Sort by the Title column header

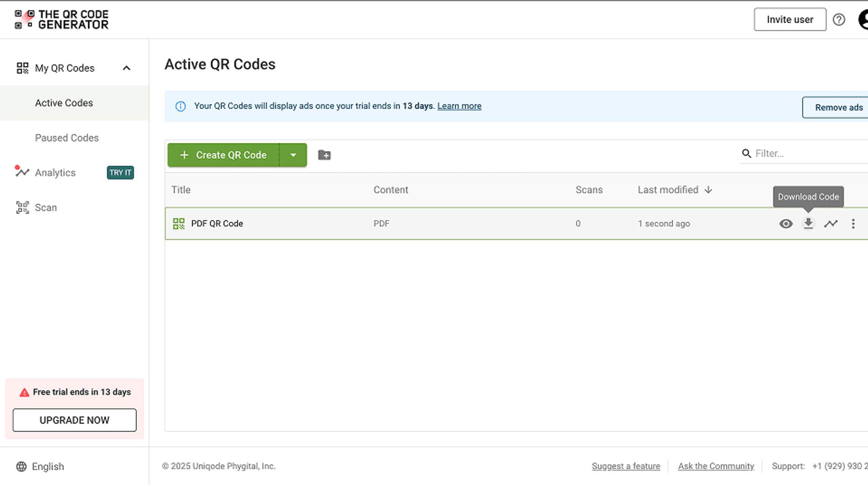tap(181, 190)
